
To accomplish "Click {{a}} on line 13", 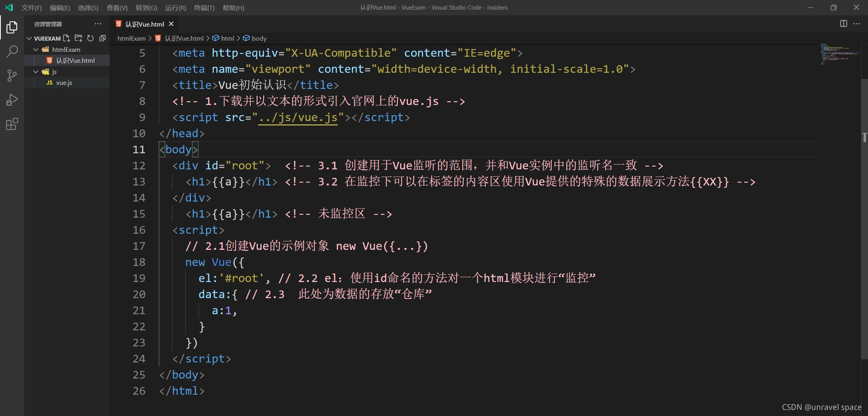I will [x=228, y=182].
